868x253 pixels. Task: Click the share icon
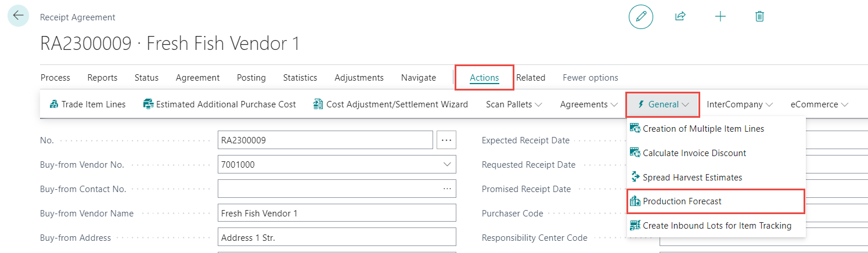coord(680,17)
